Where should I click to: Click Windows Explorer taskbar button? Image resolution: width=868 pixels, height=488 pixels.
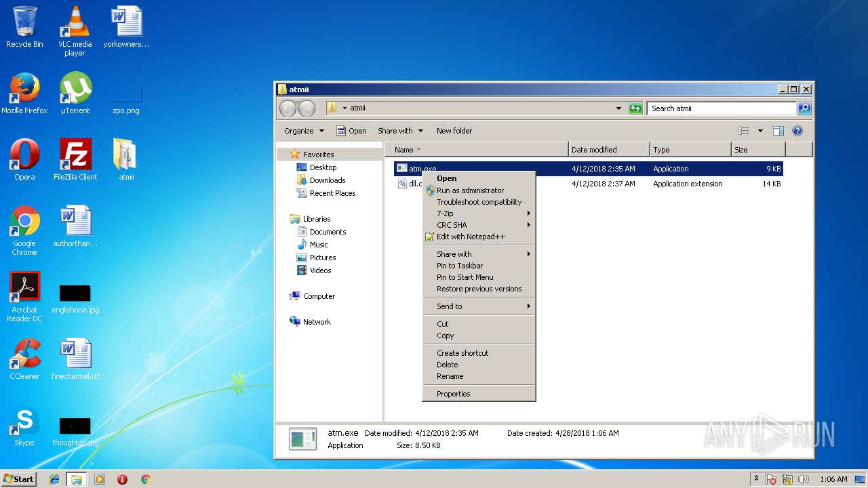coord(77,479)
